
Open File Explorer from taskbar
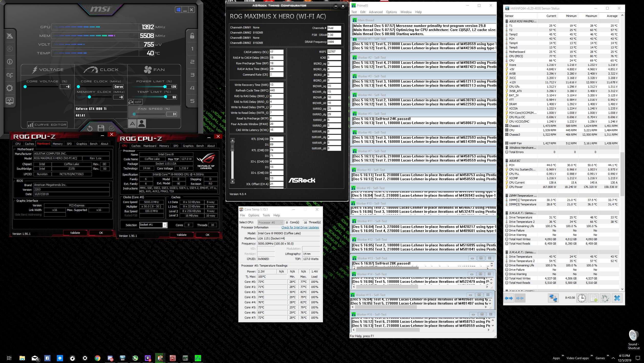coord(22,358)
